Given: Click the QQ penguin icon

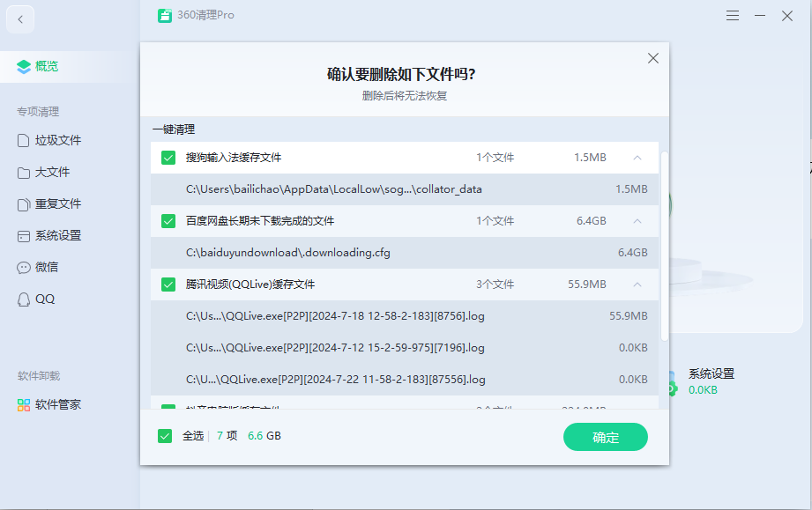Looking at the screenshot, I should 23,299.
